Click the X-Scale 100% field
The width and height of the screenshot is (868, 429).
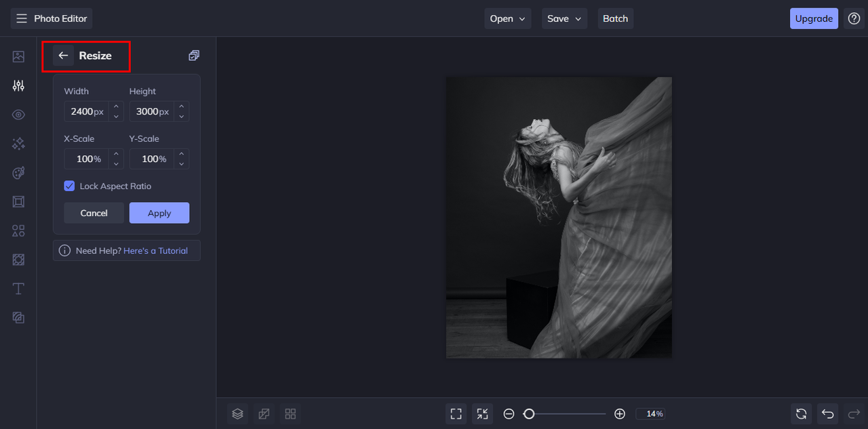(x=87, y=159)
